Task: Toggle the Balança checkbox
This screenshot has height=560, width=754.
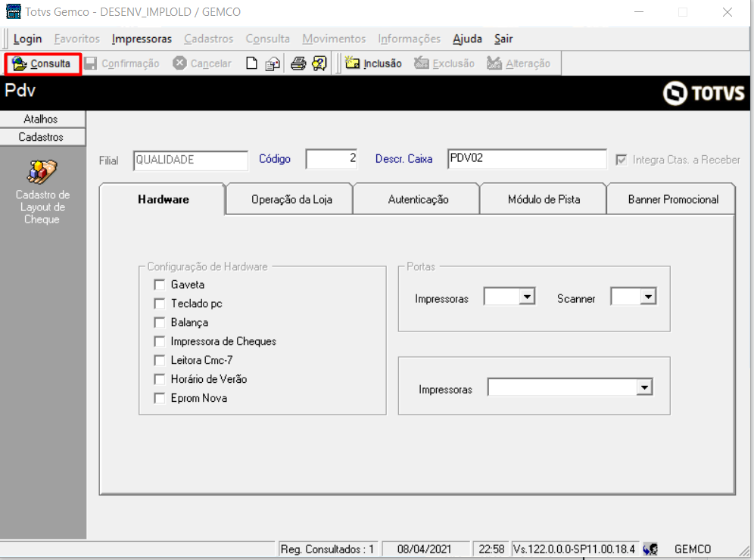Action: pos(159,322)
